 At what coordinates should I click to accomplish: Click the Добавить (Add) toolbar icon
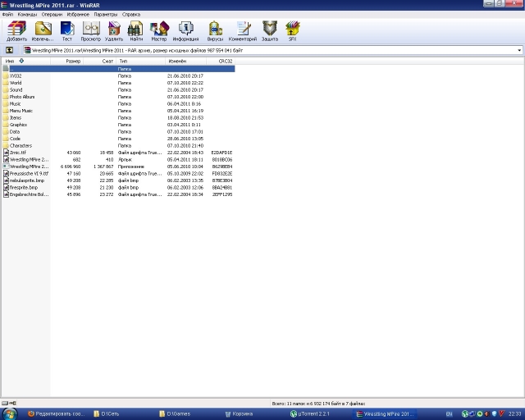[16, 31]
